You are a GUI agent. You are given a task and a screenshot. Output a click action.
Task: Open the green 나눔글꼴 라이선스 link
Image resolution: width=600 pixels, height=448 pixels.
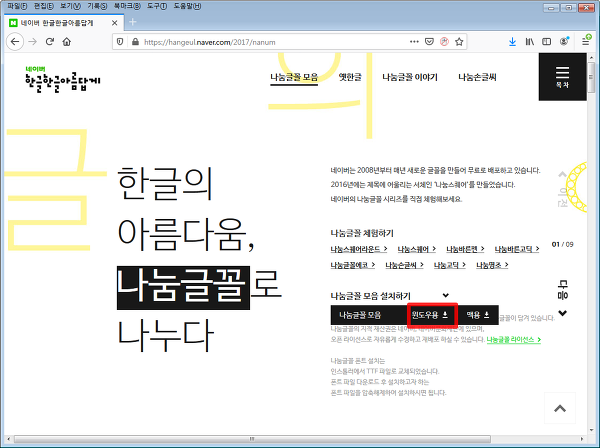514,340
